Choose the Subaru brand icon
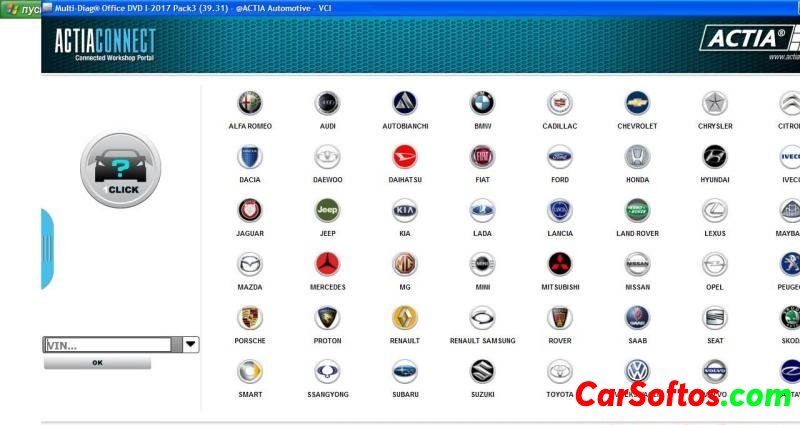 click(x=404, y=372)
